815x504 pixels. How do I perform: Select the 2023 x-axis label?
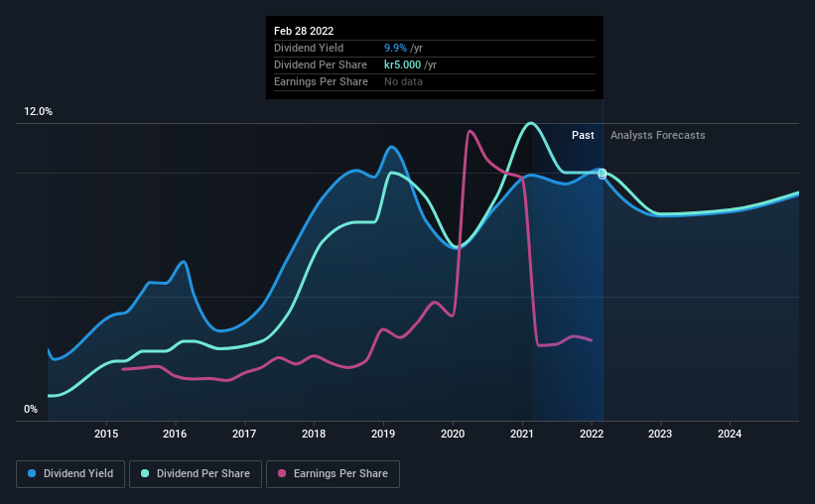[x=660, y=434]
